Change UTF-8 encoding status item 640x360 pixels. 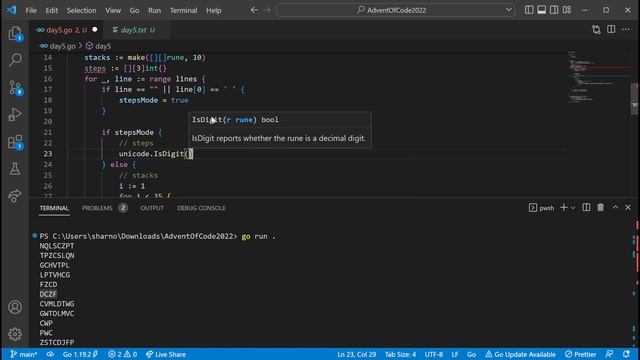(433, 354)
